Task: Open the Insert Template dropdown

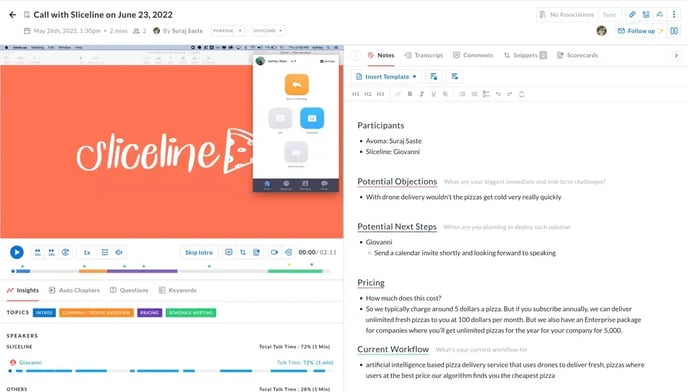Action: tap(386, 76)
